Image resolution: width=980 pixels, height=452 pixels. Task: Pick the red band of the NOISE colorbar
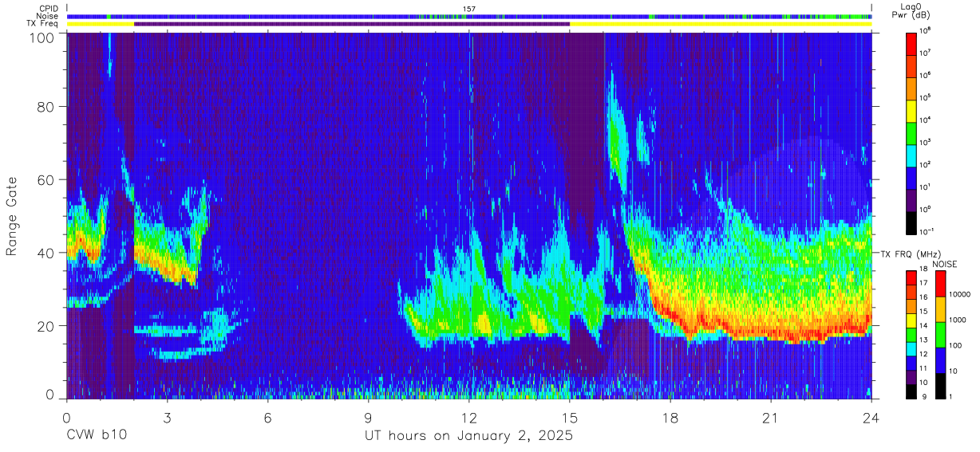[x=941, y=284]
